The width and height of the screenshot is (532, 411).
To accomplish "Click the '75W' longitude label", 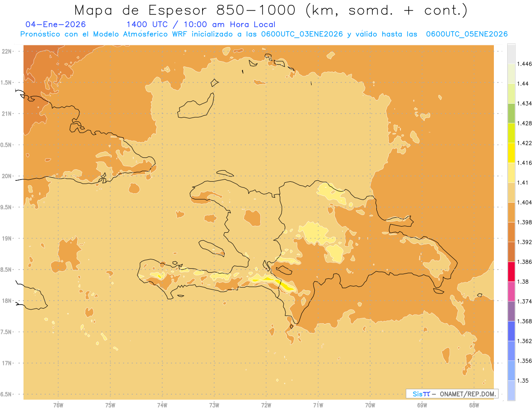I will pyautogui.click(x=110, y=405).
